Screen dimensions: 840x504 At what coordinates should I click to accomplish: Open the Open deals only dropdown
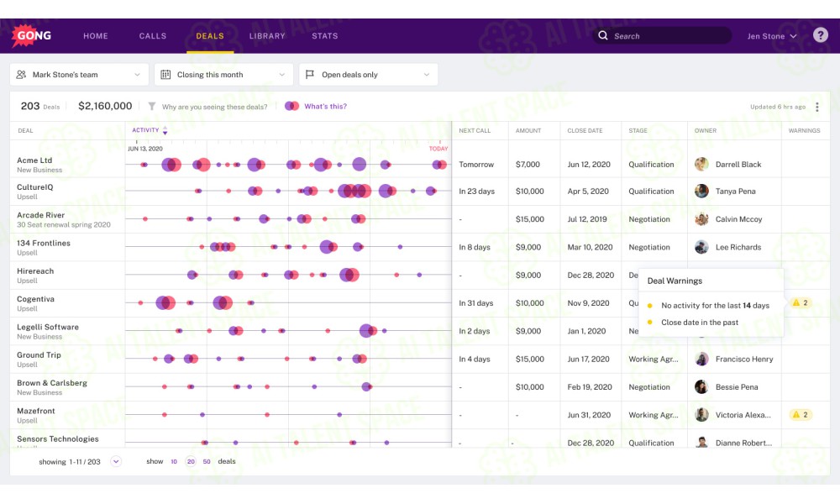368,75
